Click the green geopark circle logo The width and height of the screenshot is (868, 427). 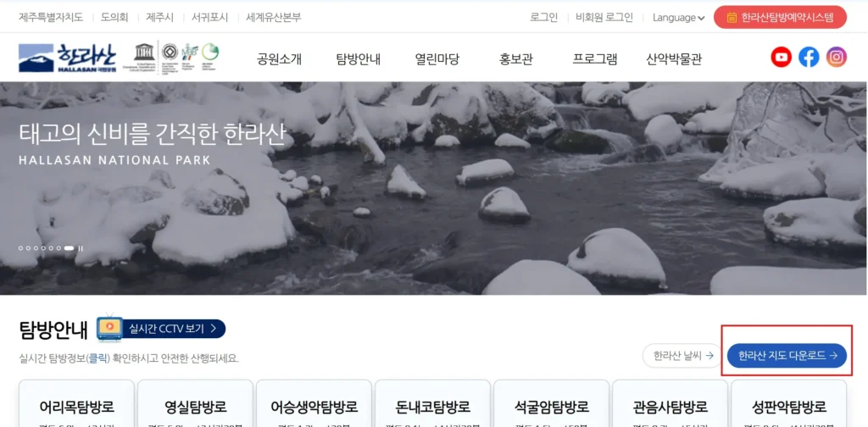[210, 52]
